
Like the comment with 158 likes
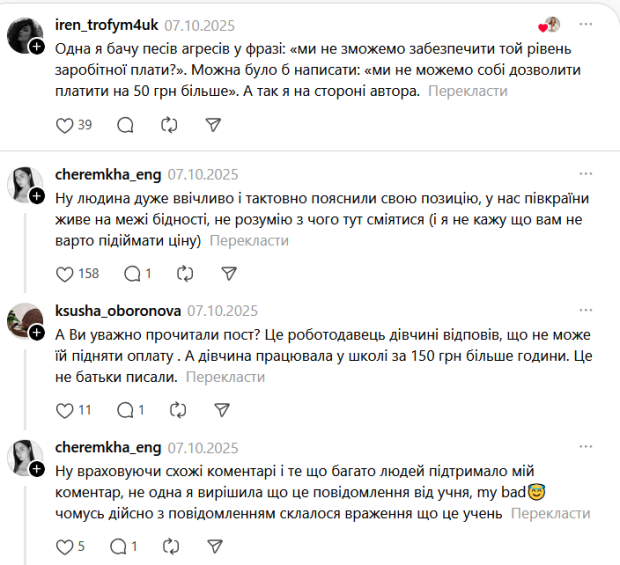tap(65, 273)
